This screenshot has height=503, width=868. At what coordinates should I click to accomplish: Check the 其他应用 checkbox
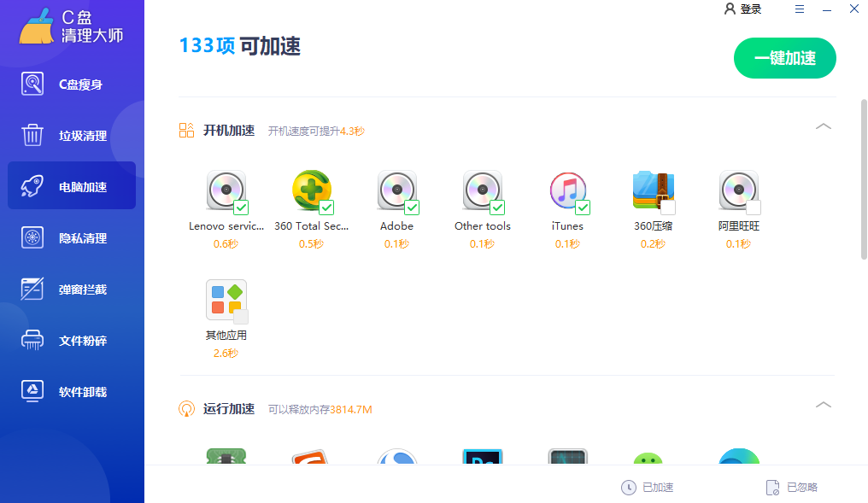click(241, 317)
